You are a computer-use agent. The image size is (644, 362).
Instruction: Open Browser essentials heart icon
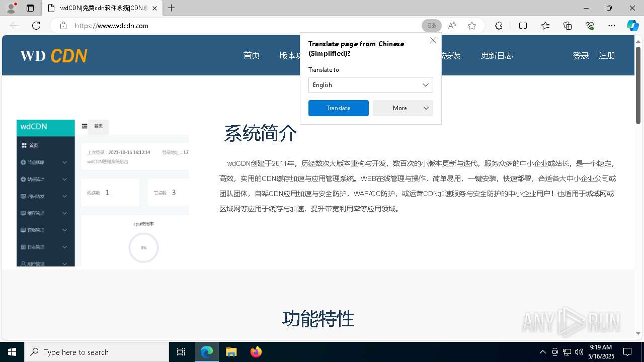point(590,26)
